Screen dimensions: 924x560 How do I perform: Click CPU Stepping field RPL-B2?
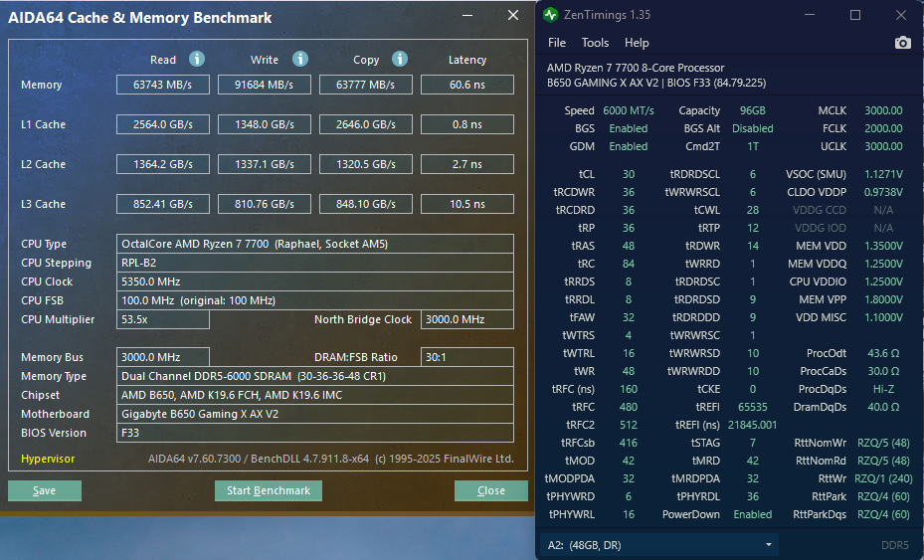point(315,263)
